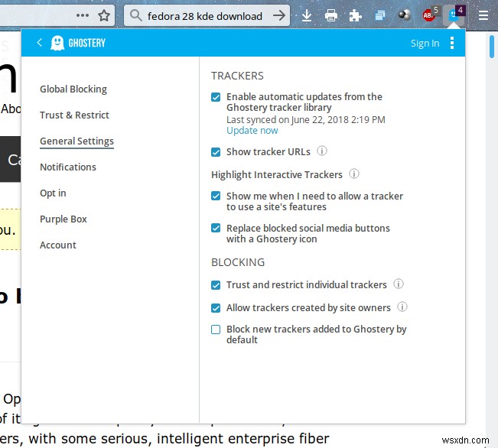
Task: Click the GHOSTERY header wordmark
Action: tap(86, 43)
